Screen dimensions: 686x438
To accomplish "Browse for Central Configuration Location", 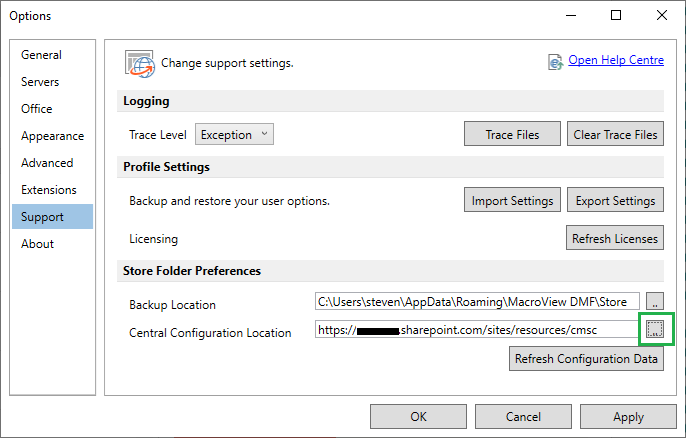I will [655, 329].
